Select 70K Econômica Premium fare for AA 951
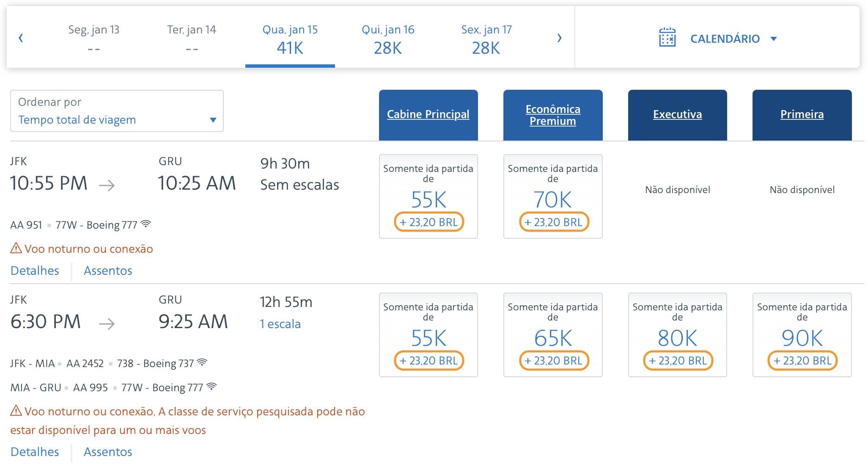868x464 pixels. point(553,196)
